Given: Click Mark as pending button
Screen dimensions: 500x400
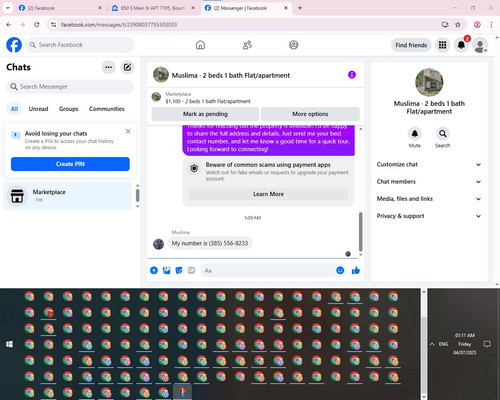Looking at the screenshot, I should tap(205, 114).
